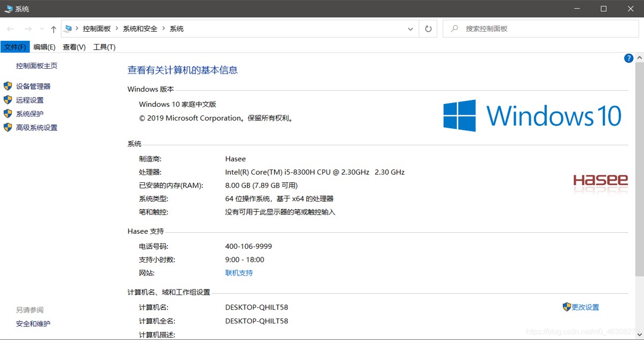Click 更改设置 link
644x340 pixels.
pos(586,307)
